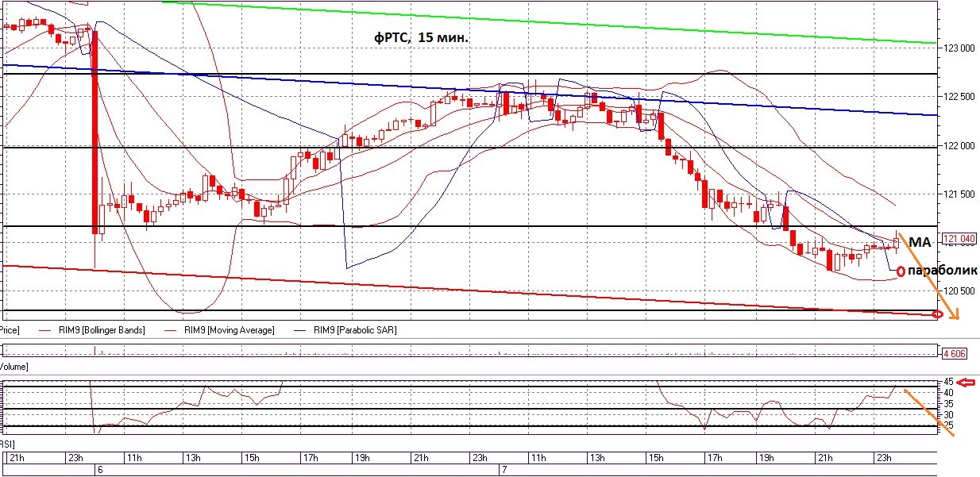980x477 pixels.
Task: Click the RSI axis value 35
Action: (x=948, y=404)
